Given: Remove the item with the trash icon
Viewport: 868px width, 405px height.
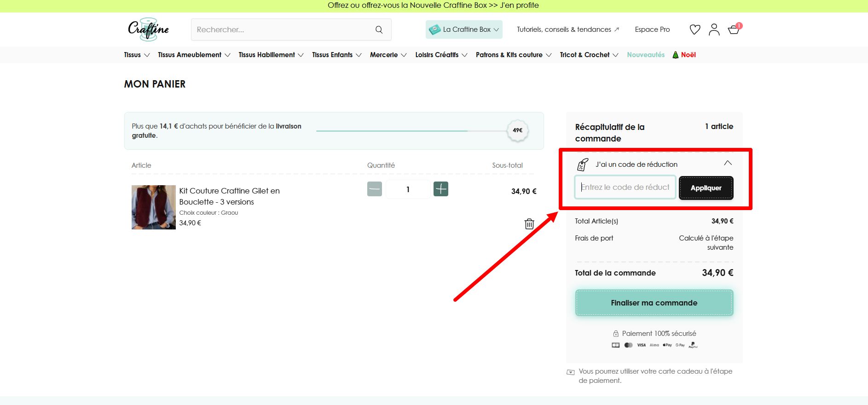Looking at the screenshot, I should pyautogui.click(x=529, y=223).
